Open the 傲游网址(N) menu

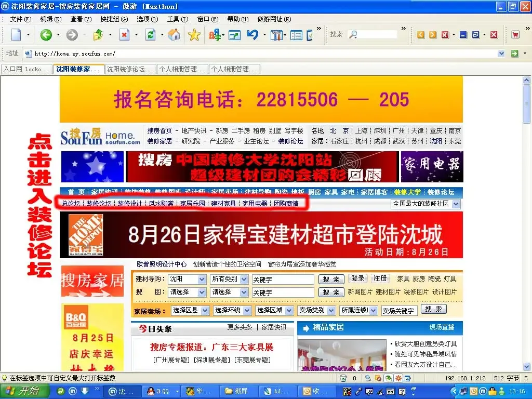pyautogui.click(x=274, y=19)
